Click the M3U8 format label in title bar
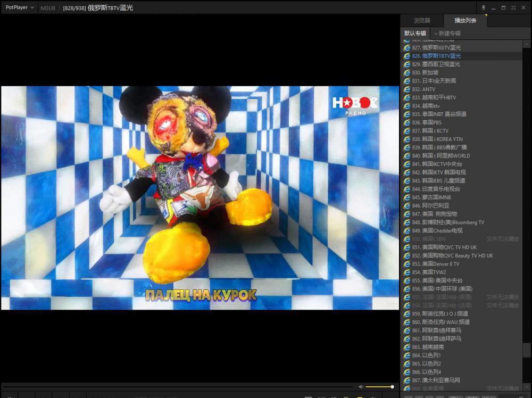The height and width of the screenshot is (398, 532). click(x=48, y=8)
